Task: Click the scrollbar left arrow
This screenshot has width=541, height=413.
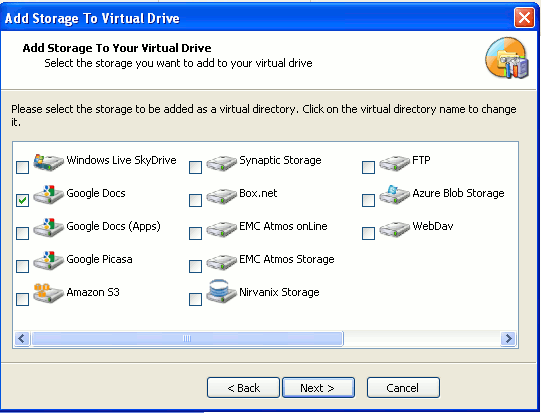Action: (22, 338)
